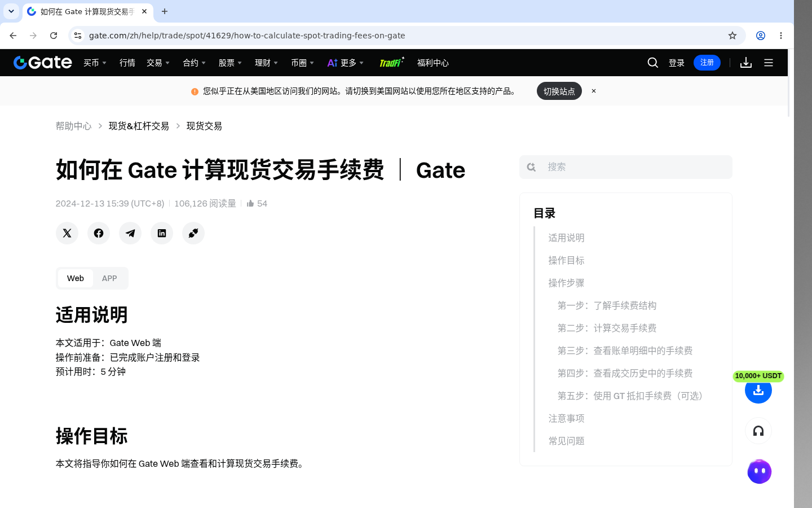
Task: Click the orange warning icon in banner
Action: [195, 91]
